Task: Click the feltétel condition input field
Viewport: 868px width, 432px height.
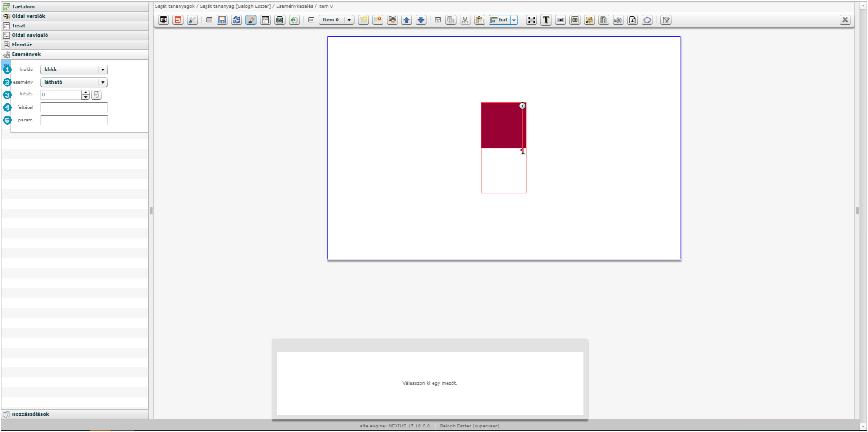Action: pos(74,107)
